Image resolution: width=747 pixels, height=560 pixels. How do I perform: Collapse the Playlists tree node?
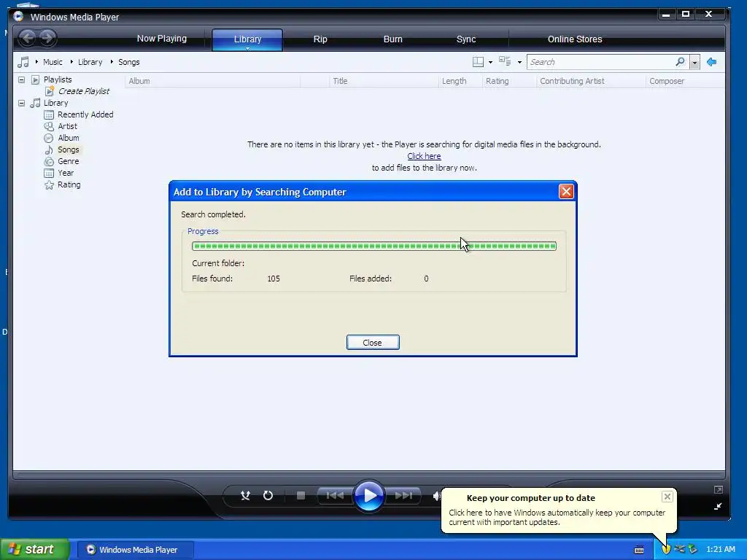(x=21, y=79)
